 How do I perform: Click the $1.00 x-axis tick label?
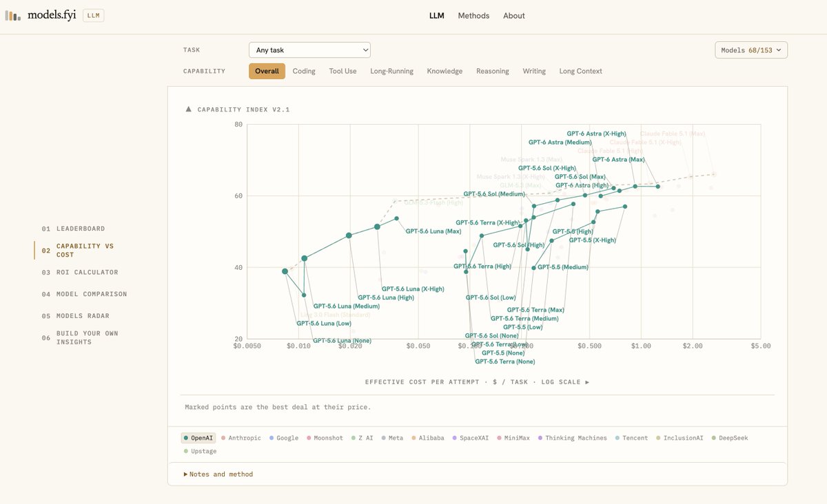[x=641, y=346]
